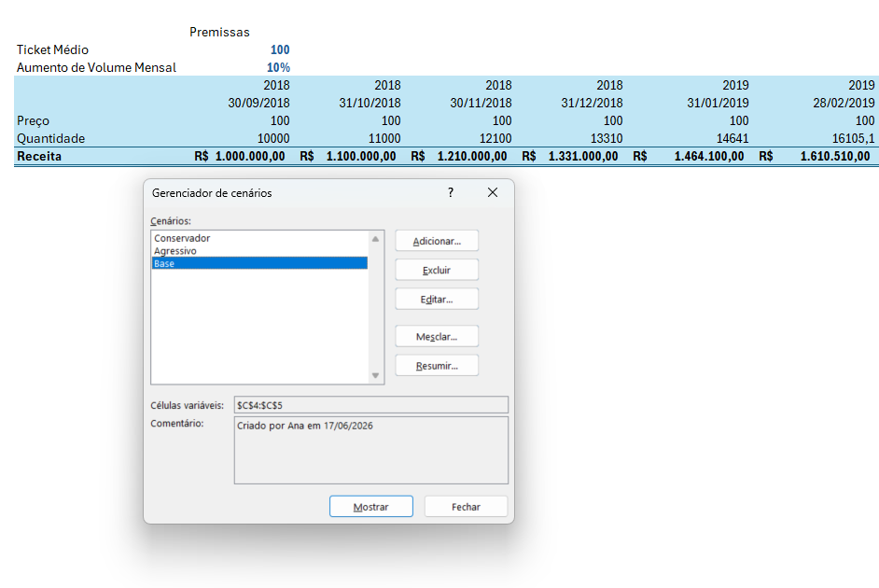
Task: Select quantity cell 14641
Action: coord(732,138)
